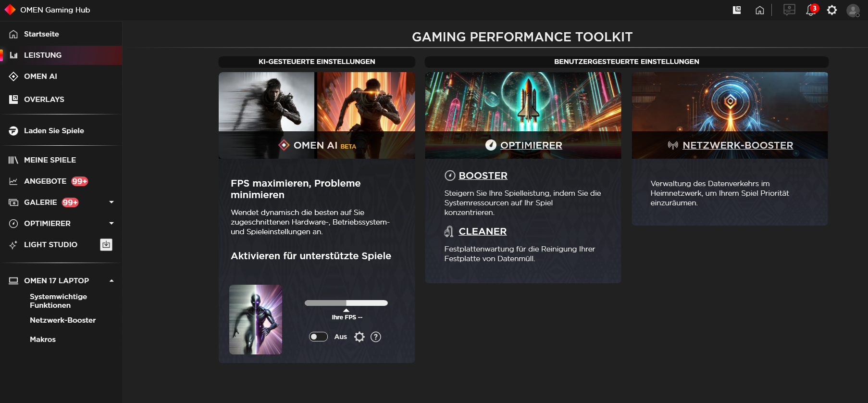Click the OMEN 17 LAPTOP laptop icon
The image size is (868, 403).
coord(13,281)
